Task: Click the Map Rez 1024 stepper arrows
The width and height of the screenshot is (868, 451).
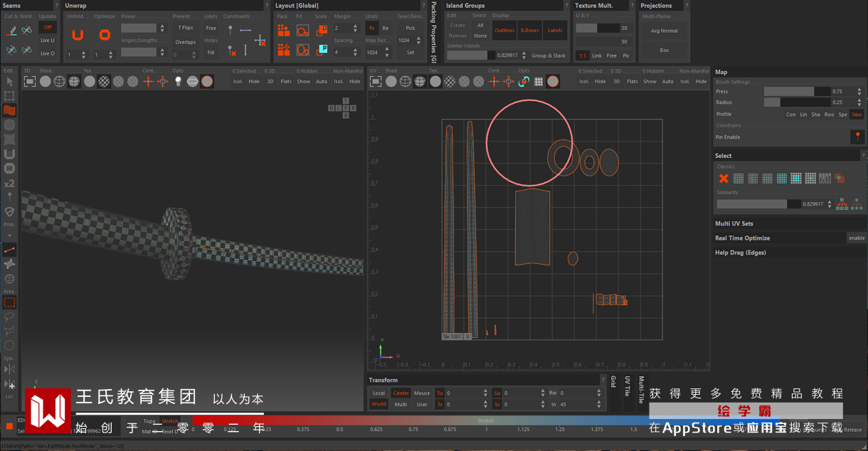Action: tap(388, 53)
